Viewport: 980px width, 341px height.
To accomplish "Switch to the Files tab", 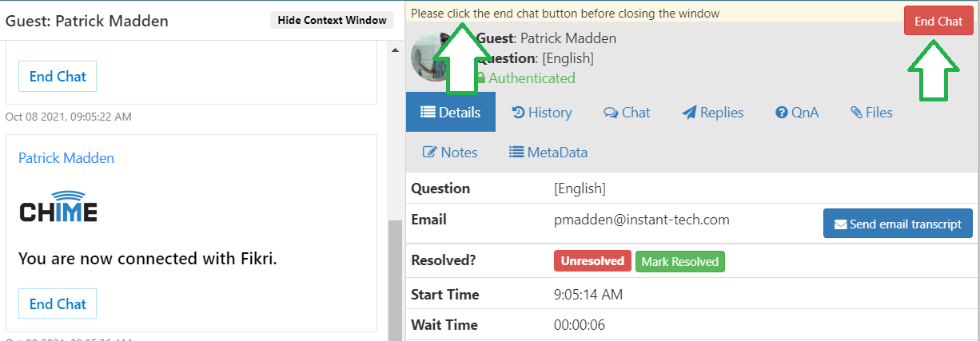I will (871, 113).
